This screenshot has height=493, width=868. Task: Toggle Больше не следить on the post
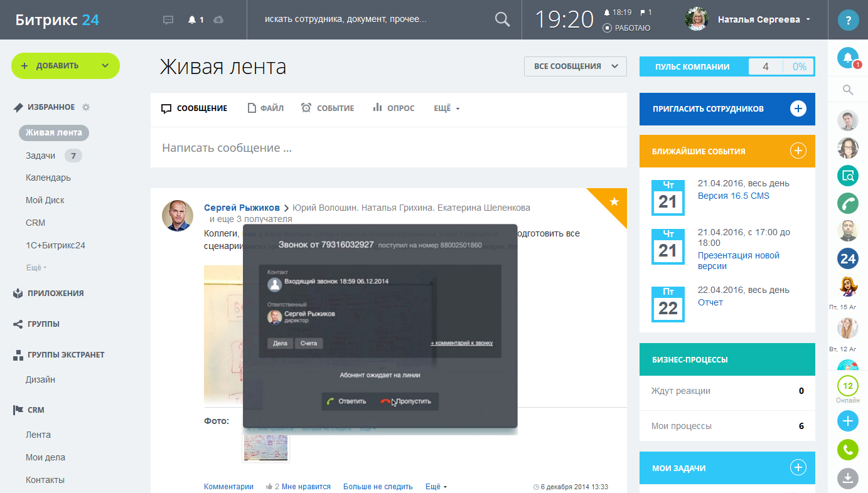tap(378, 487)
